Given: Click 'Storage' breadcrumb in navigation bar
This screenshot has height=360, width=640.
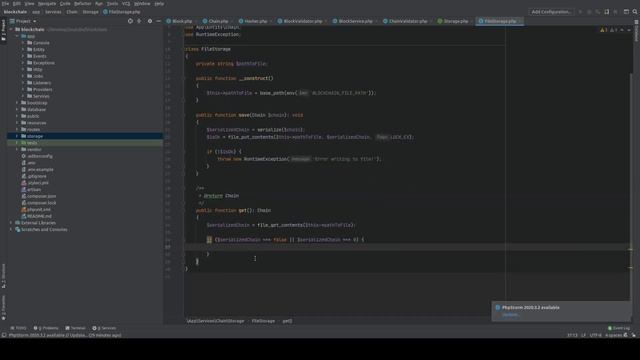Looking at the screenshot, I should pos(91,12).
